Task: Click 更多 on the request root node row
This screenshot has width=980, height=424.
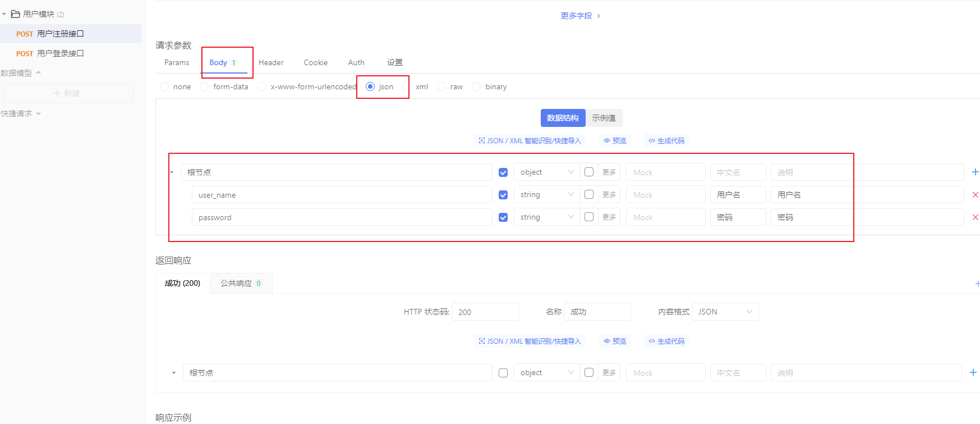Action: click(609, 172)
